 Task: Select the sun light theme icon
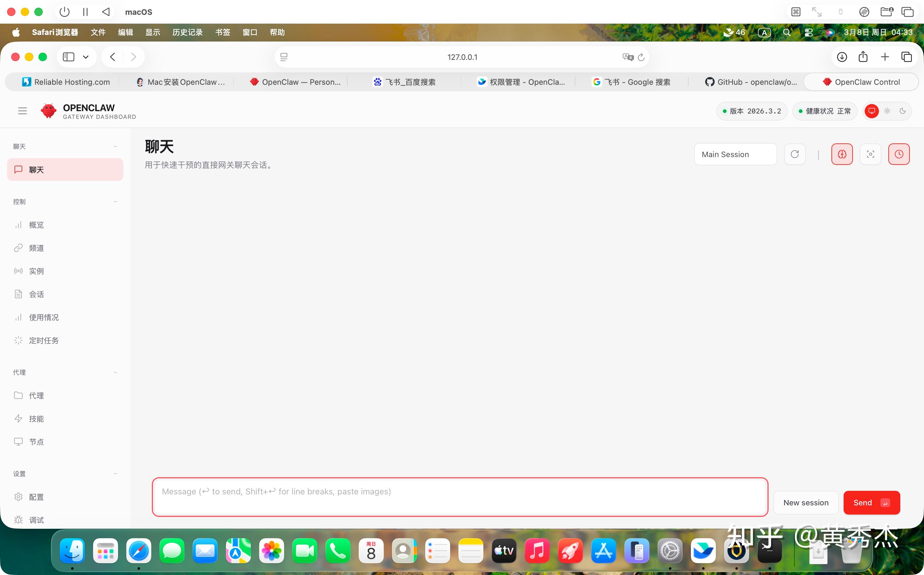pos(887,111)
